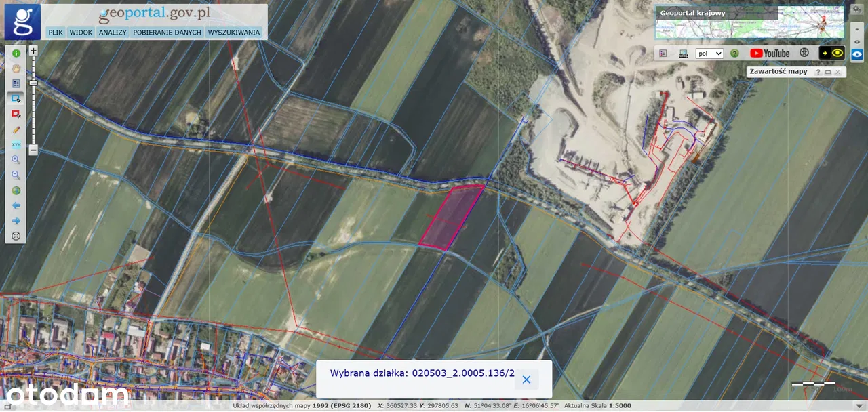
Task: Open the 'pol' language dropdown
Action: click(709, 53)
